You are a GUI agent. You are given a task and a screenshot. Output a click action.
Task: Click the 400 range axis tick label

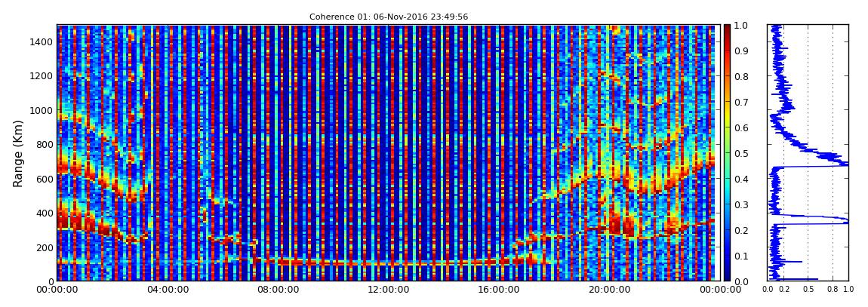click(45, 213)
